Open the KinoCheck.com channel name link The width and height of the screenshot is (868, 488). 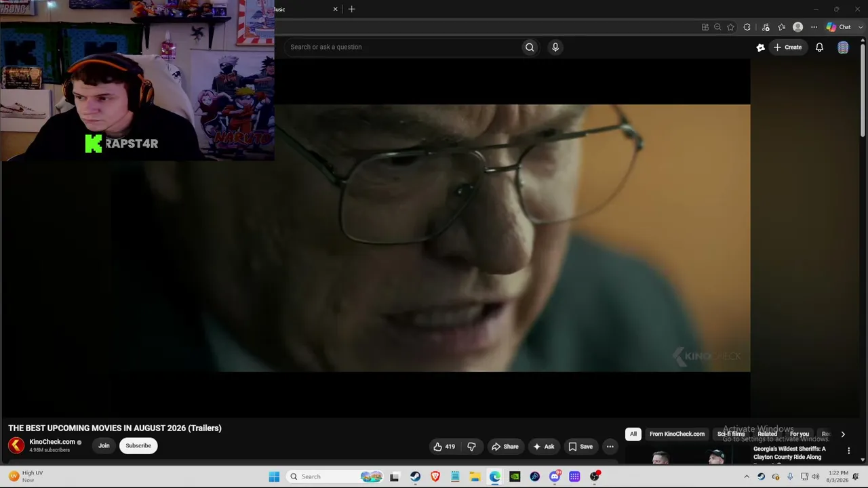point(52,442)
